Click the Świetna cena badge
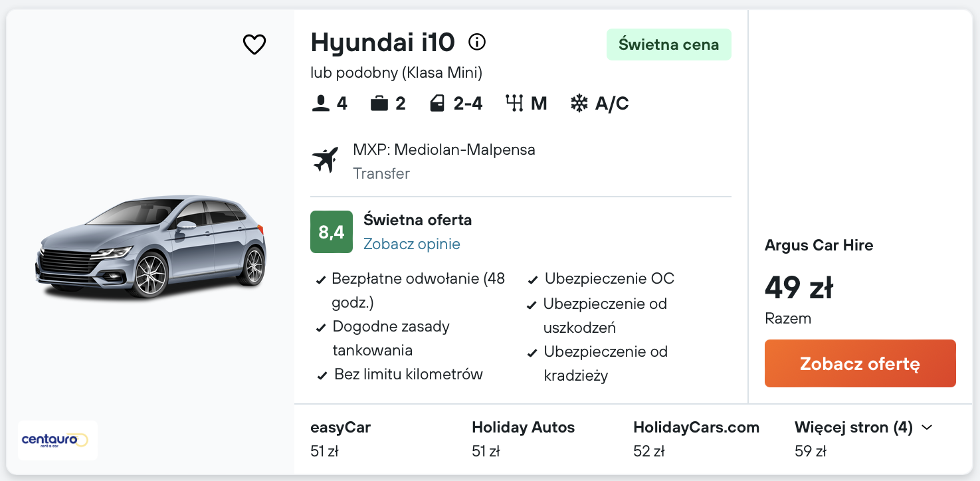 668,45
